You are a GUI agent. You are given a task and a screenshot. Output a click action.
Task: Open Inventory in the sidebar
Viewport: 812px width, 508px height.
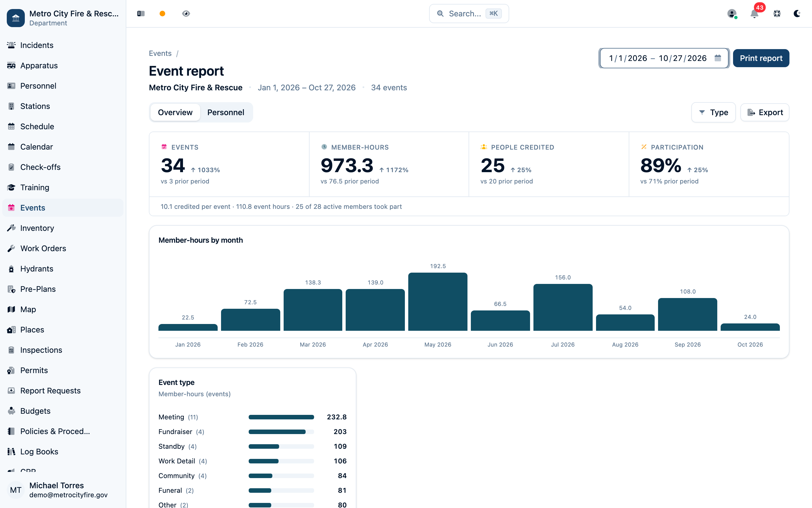click(63, 228)
